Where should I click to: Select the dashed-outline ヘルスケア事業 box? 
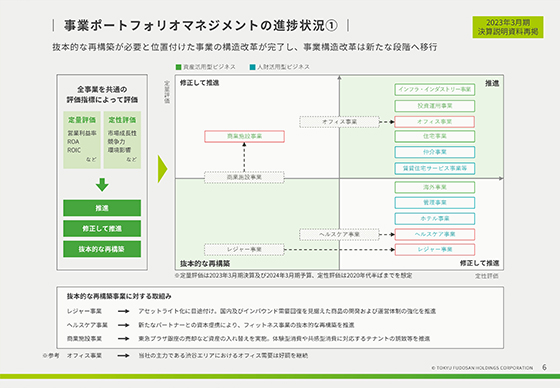[x=339, y=234]
